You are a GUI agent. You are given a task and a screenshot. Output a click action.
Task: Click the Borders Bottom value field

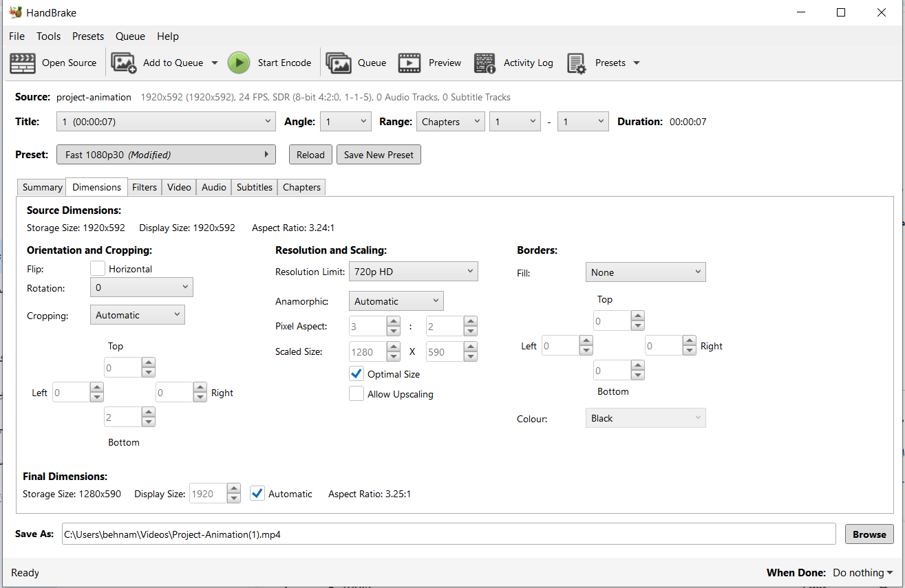[613, 370]
